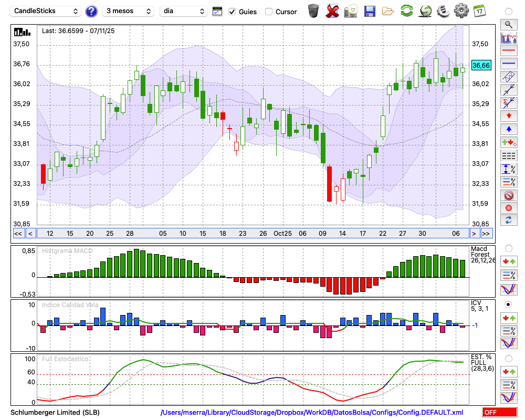This screenshot has height=420, width=525.
Task: Open the 3 mesos period dropdown
Action: click(129, 11)
